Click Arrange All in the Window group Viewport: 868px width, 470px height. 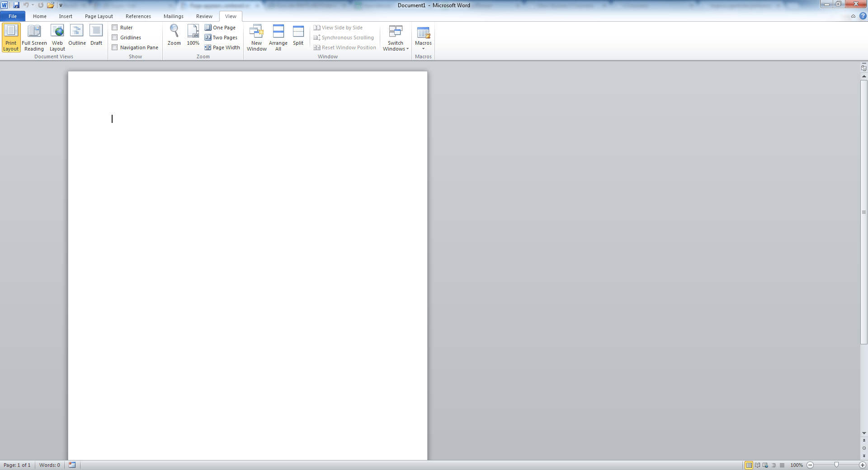click(278, 37)
